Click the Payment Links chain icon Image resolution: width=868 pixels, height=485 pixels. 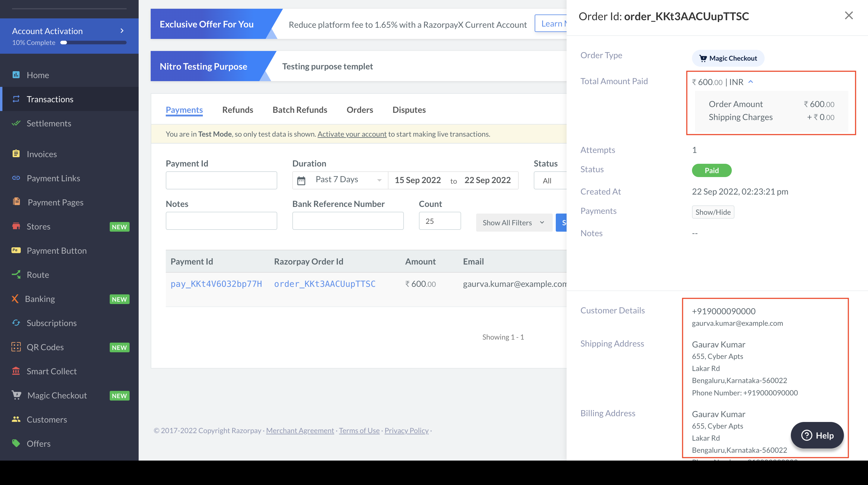point(16,178)
